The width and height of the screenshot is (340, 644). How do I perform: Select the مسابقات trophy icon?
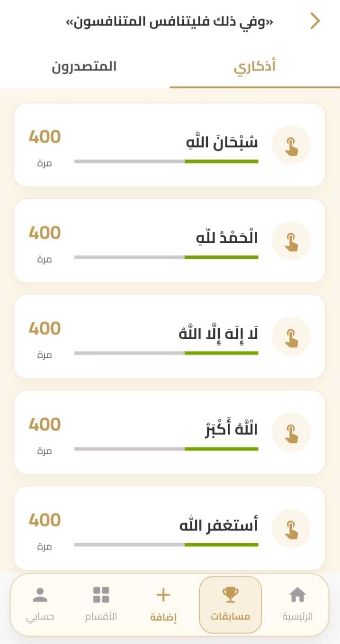(230, 595)
